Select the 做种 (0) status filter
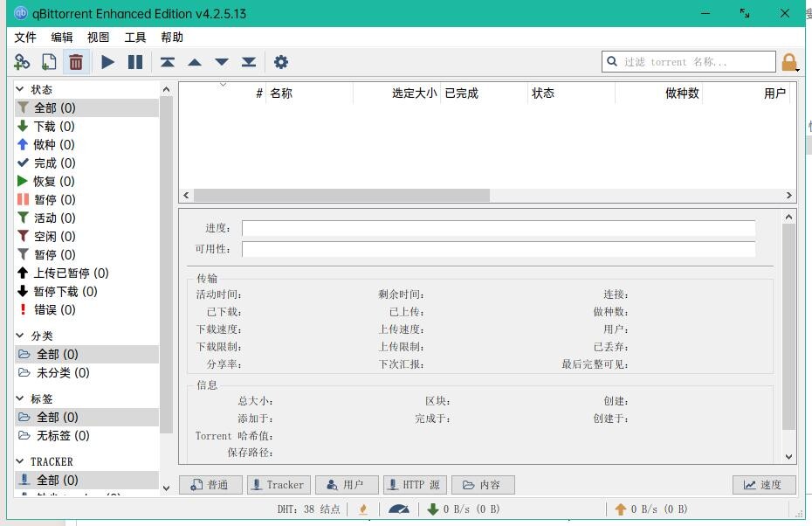 pyautogui.click(x=86, y=144)
